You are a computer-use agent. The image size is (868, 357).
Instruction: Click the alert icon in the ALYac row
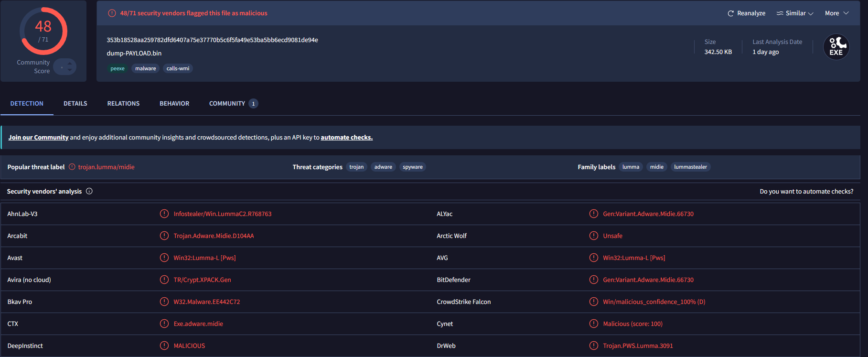(594, 214)
